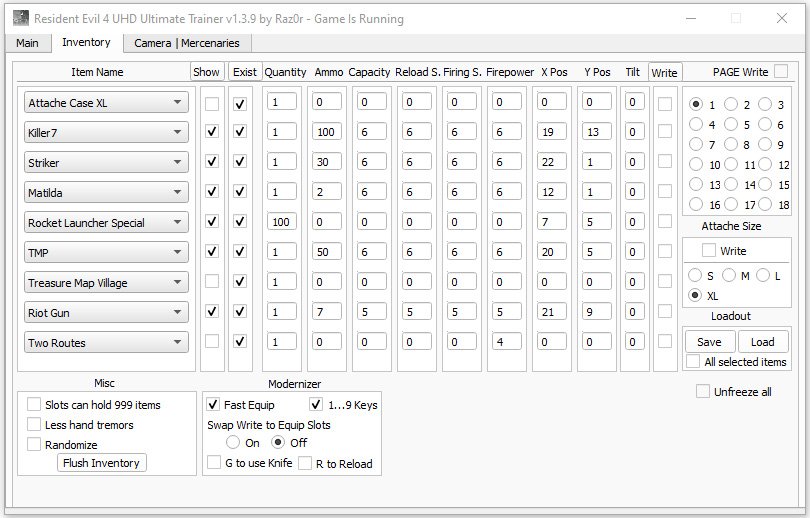810x518 pixels.
Task: Enable the Attache Size Write checkbox
Action: click(x=709, y=250)
